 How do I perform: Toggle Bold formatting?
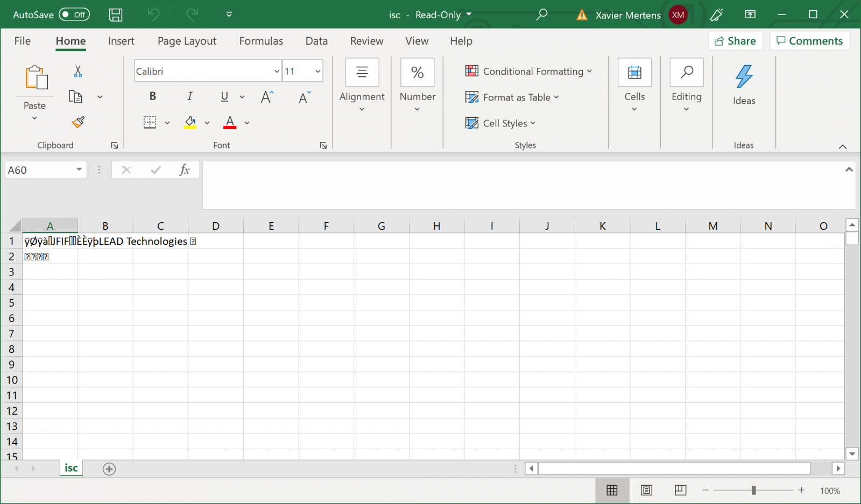(x=153, y=96)
